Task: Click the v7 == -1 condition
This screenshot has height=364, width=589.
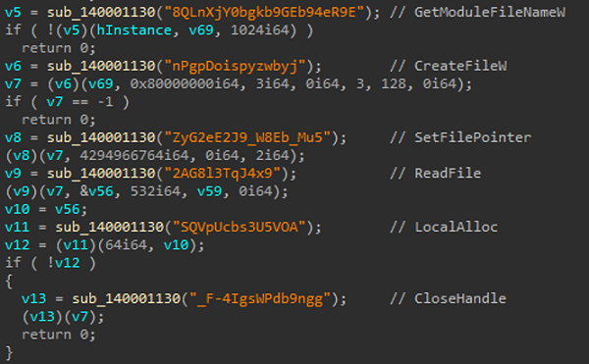Action: (x=80, y=102)
